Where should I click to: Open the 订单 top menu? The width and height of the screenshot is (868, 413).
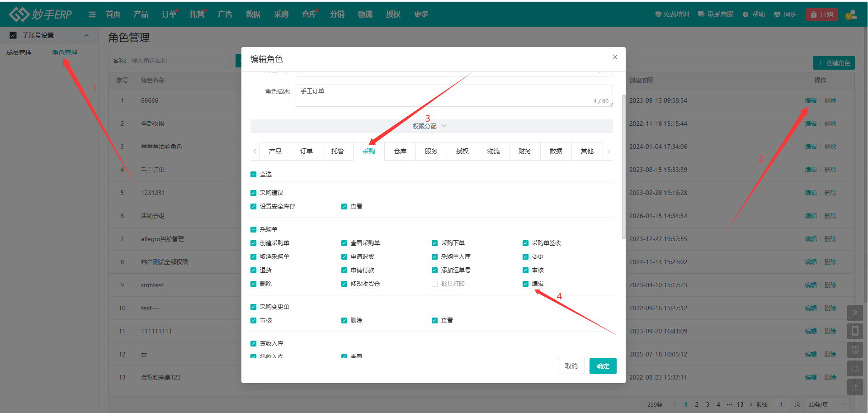[x=169, y=14]
